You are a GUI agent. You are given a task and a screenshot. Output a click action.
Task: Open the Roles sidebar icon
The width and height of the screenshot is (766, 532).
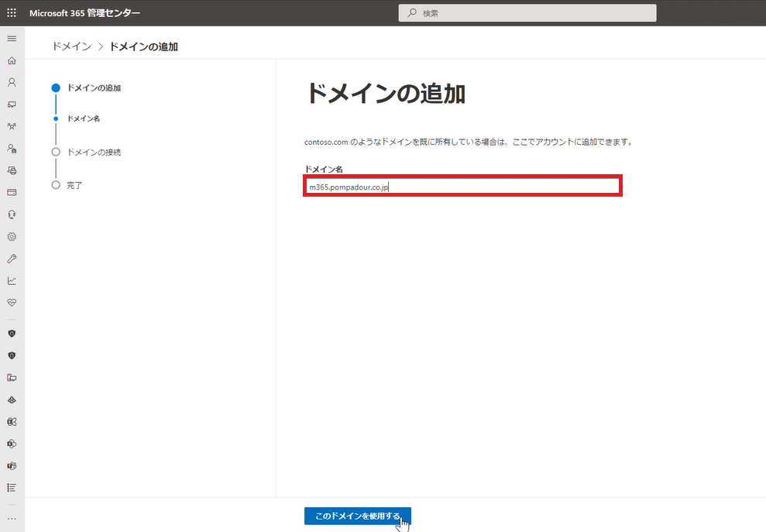pyautogui.click(x=12, y=148)
